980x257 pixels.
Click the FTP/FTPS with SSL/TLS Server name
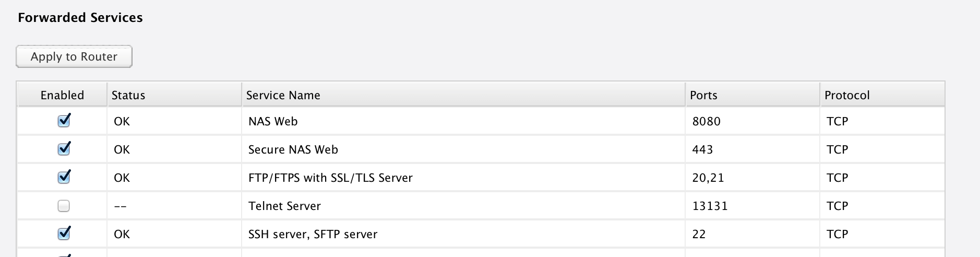(330, 178)
